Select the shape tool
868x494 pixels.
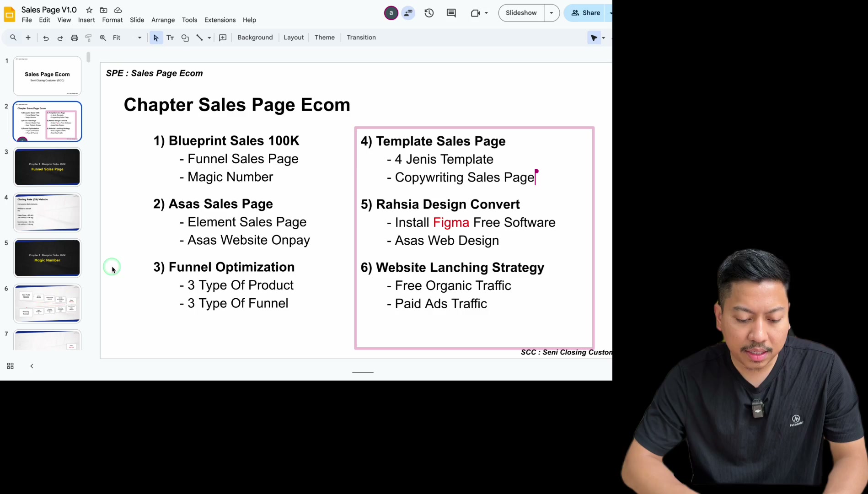(185, 38)
